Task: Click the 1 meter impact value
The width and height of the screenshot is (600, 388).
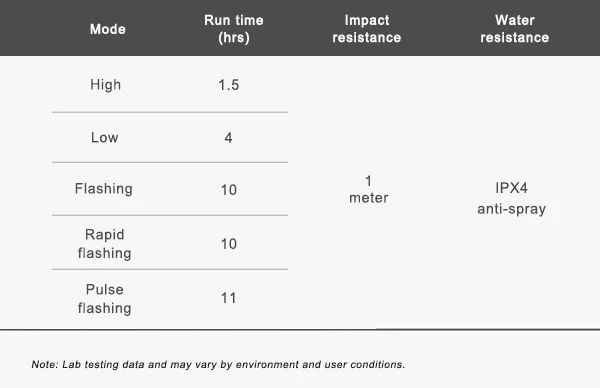Action: click(x=368, y=189)
